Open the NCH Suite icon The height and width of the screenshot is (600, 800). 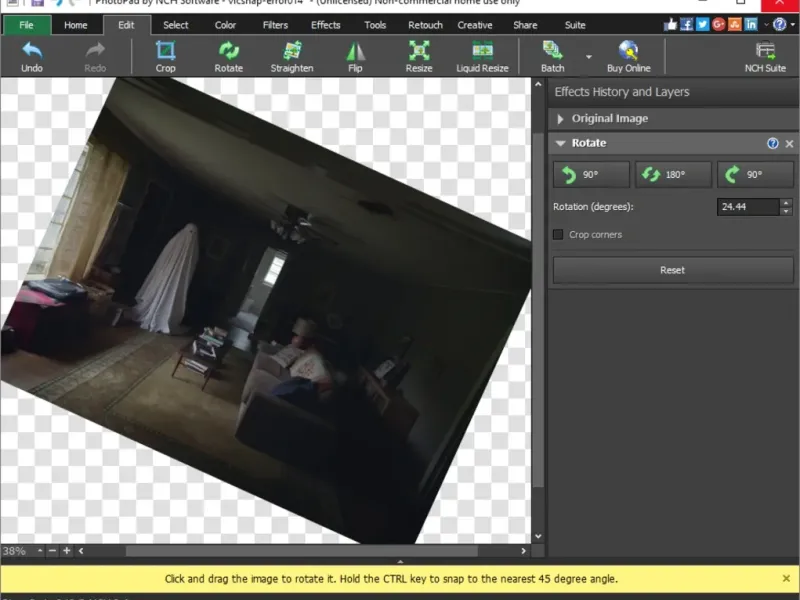[x=765, y=56]
